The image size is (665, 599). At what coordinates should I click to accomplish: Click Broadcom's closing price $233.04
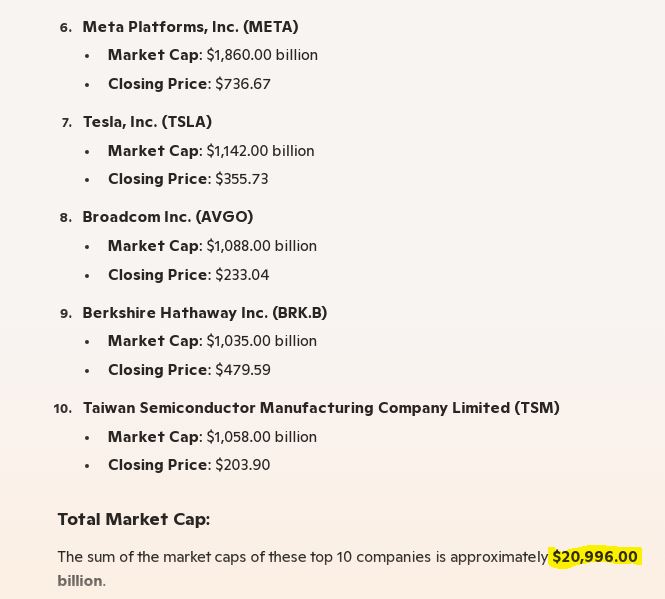tap(242, 275)
